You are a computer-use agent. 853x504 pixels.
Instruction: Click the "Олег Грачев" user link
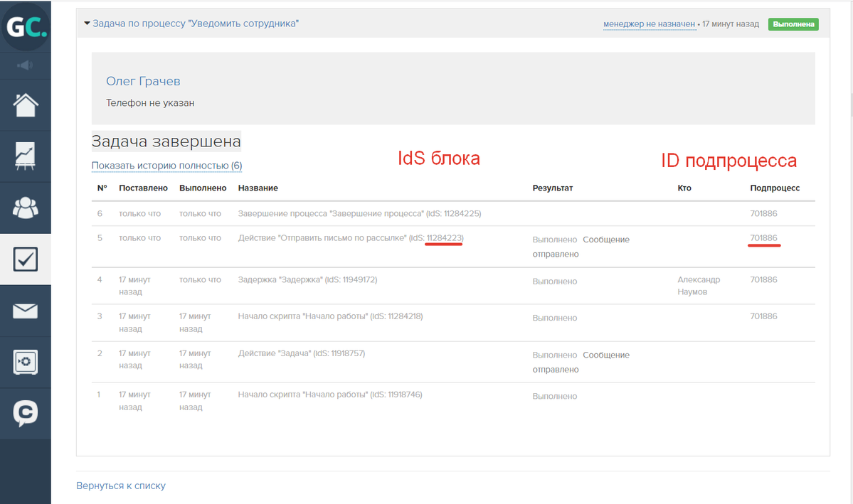coord(143,81)
